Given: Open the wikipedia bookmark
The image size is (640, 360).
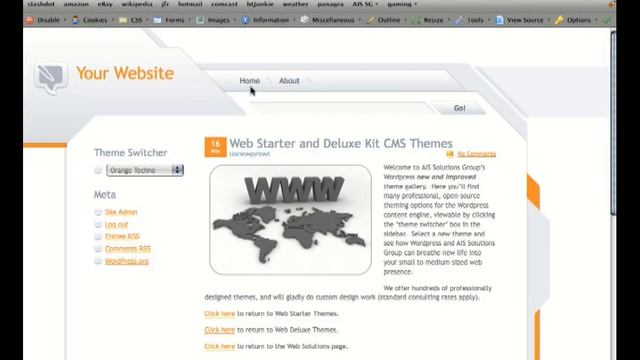Looking at the screenshot, I should point(137,4).
